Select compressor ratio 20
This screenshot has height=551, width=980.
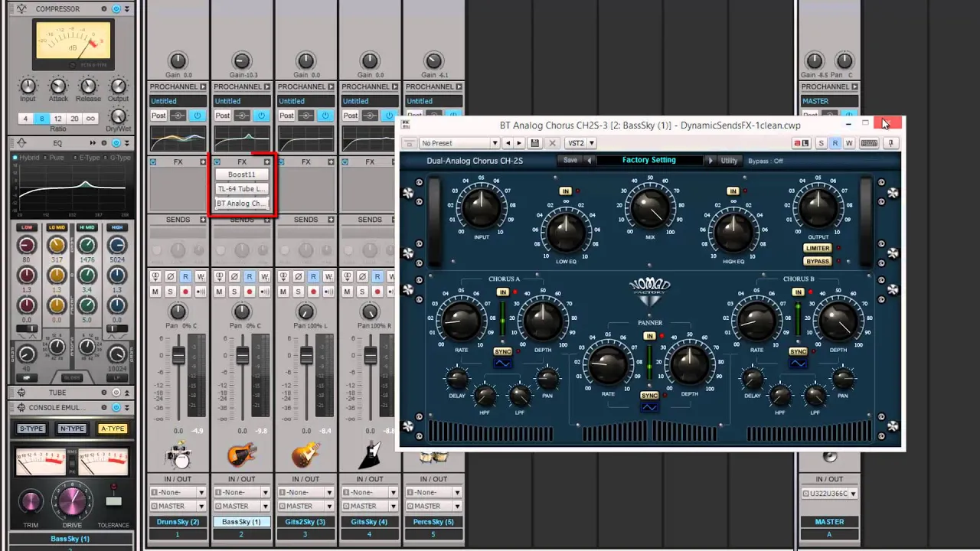click(74, 119)
